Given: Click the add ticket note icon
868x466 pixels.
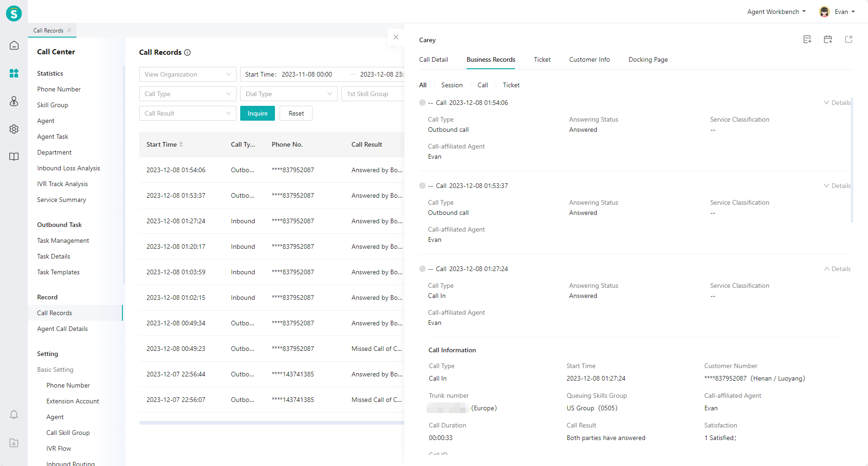Looking at the screenshot, I should (807, 39).
